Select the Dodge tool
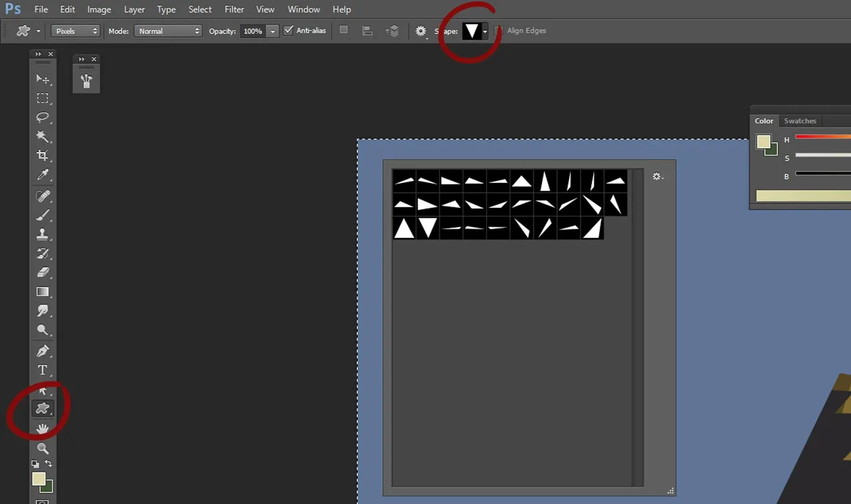 tap(43, 330)
